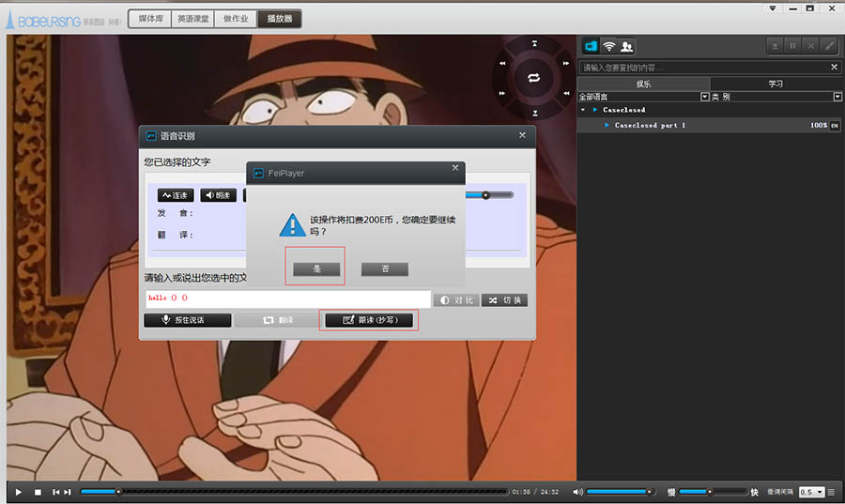Clear the search field with X
Screen dimensions: 845x504
pyautogui.click(x=835, y=68)
